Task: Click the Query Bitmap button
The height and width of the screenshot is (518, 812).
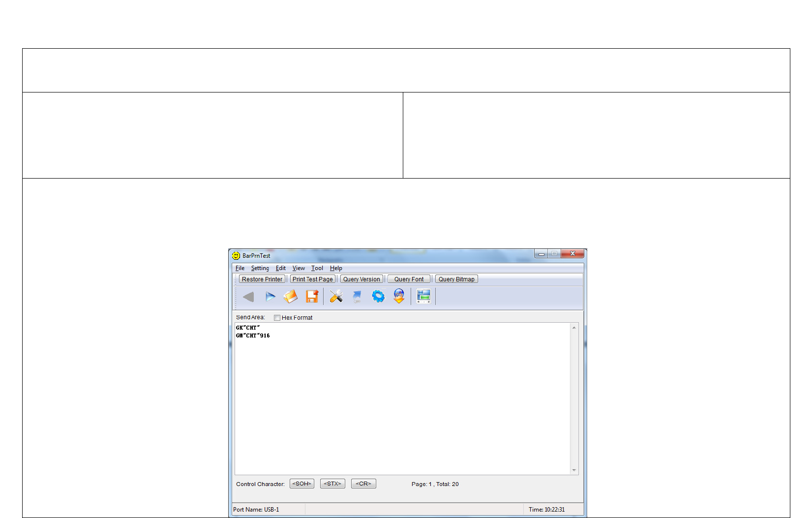Action: click(456, 279)
